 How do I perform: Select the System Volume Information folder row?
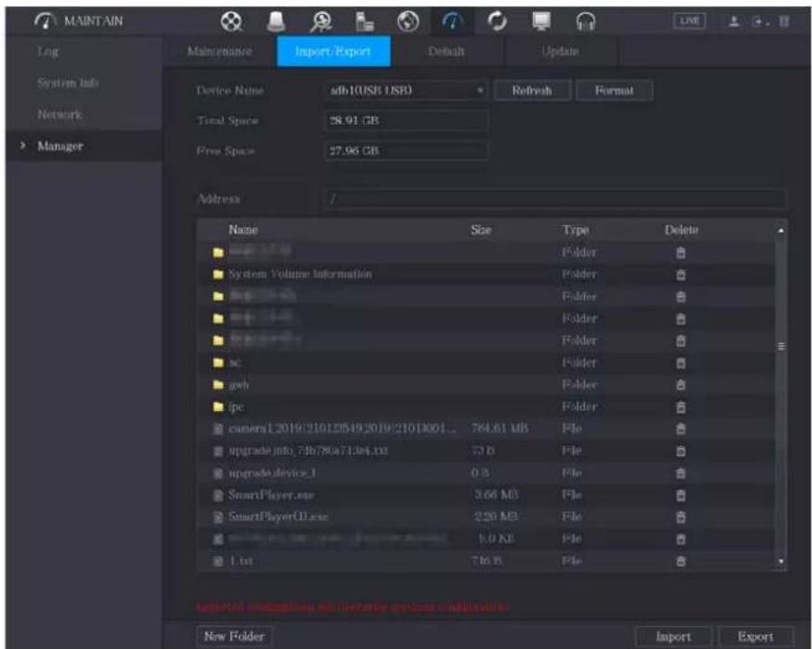(x=486, y=274)
